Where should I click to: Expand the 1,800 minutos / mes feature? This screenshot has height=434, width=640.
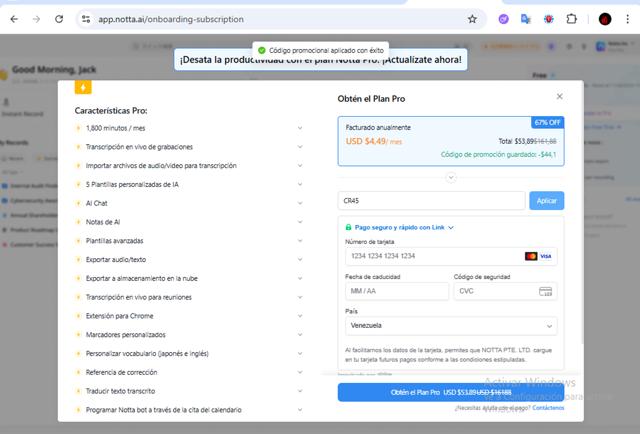coord(300,128)
